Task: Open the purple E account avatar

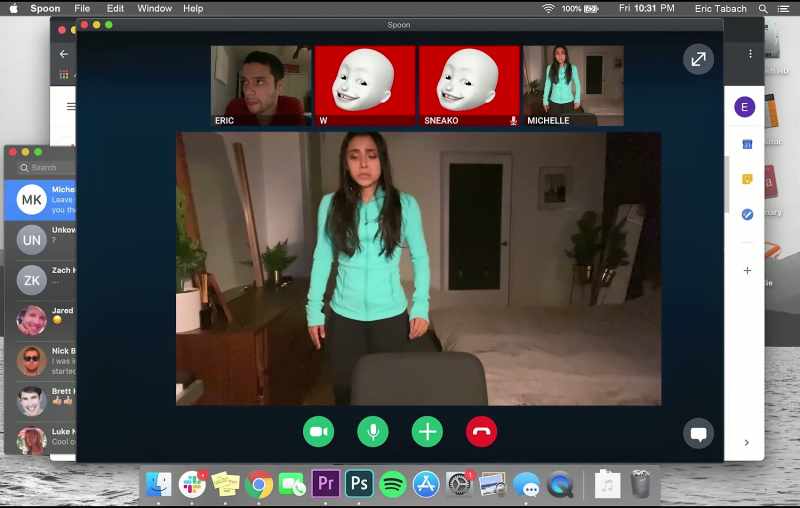Action: (744, 107)
